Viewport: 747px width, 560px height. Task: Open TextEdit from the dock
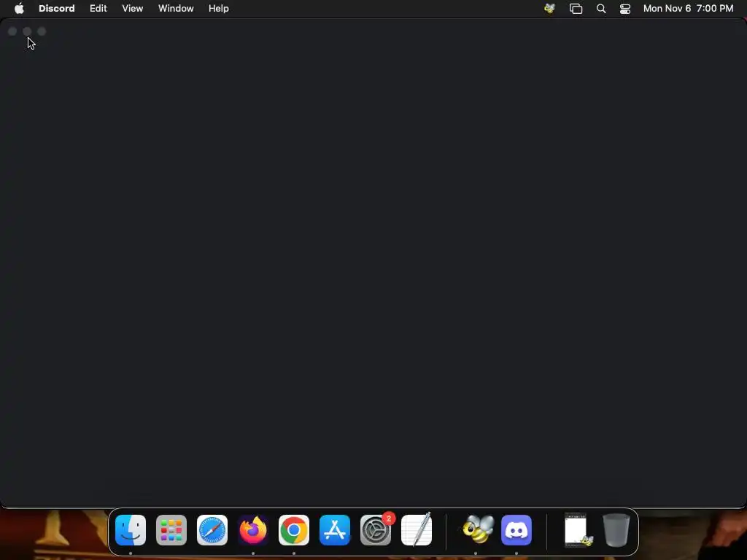[417, 529]
